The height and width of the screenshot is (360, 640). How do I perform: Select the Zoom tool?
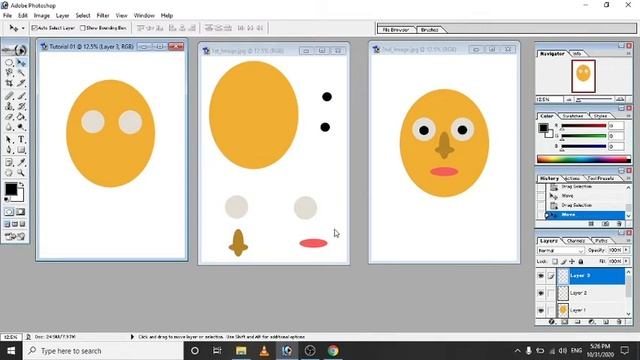pyautogui.click(x=21, y=173)
